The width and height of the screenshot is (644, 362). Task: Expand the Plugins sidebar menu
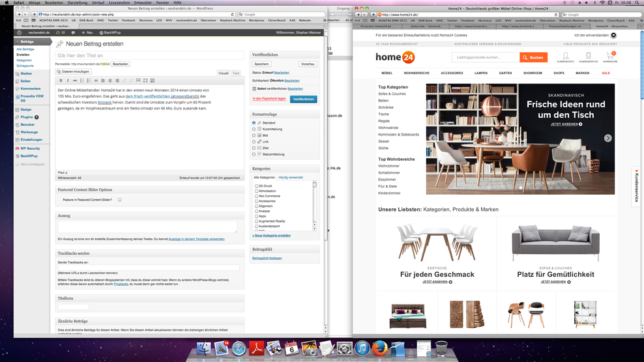point(27,117)
